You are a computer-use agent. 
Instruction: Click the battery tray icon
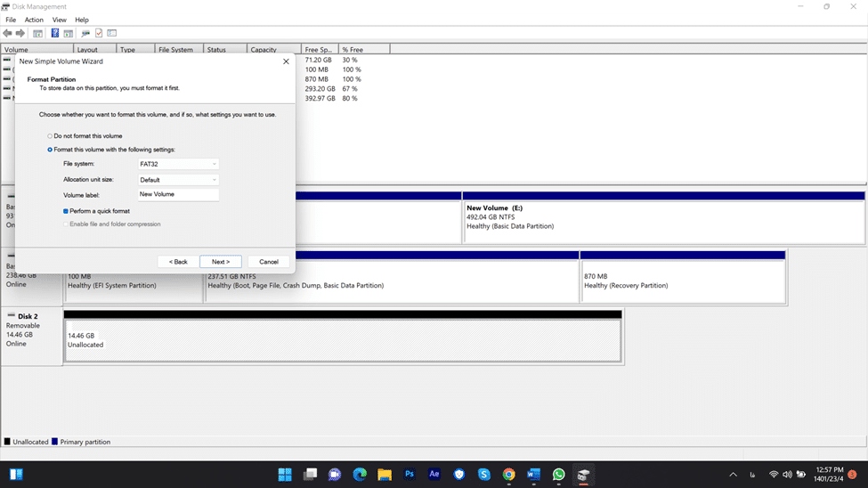tap(800, 474)
